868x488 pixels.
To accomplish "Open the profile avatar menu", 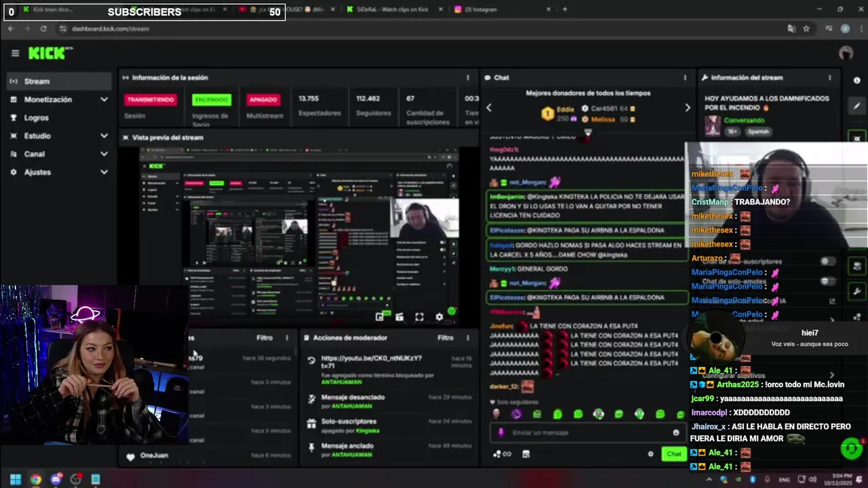I will pos(846,53).
